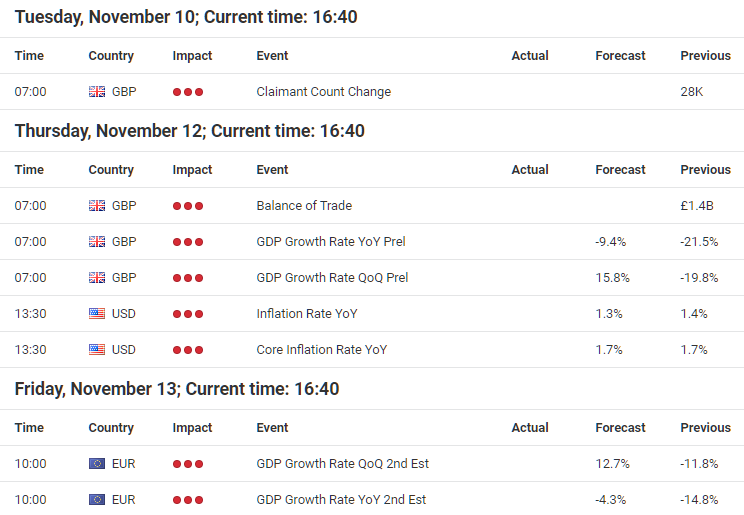Click the Tuesday, November 10 date heading
The image size is (744, 515).
[186, 17]
